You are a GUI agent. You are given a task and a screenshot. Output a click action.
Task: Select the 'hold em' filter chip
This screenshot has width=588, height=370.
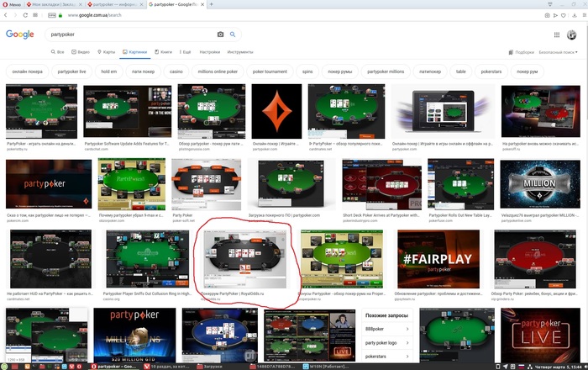tap(108, 71)
